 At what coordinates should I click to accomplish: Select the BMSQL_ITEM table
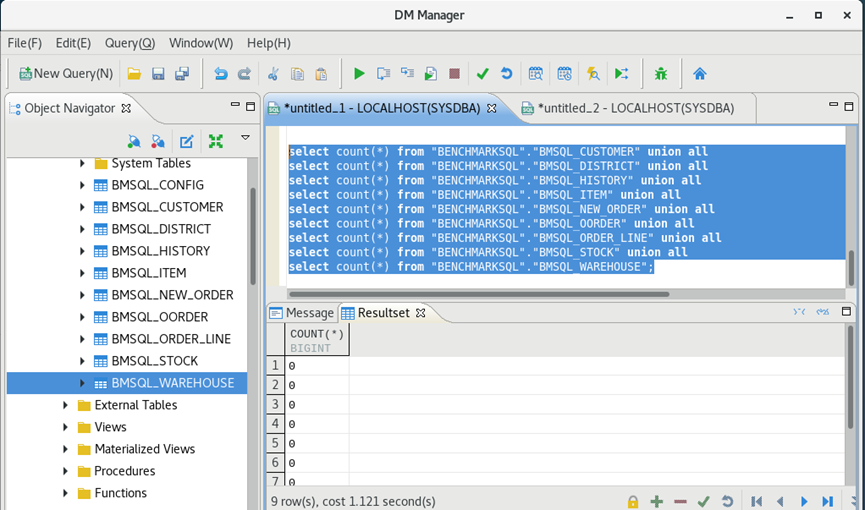(148, 273)
